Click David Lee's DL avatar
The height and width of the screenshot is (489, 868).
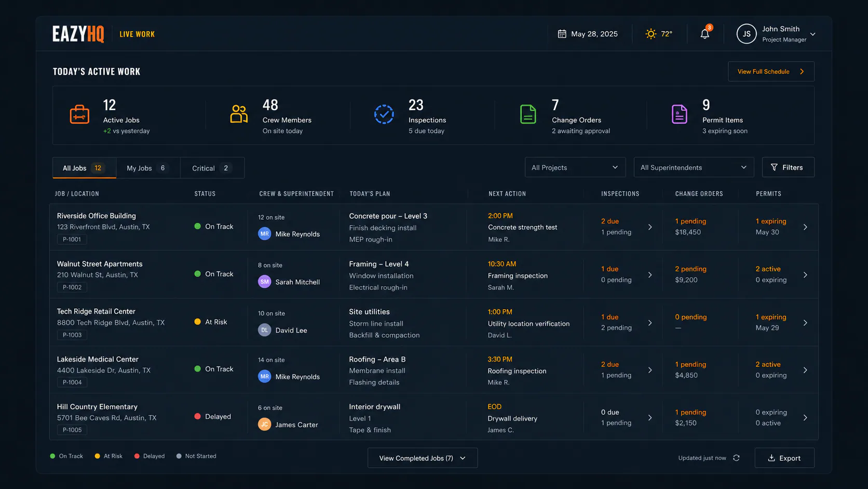pyautogui.click(x=265, y=330)
